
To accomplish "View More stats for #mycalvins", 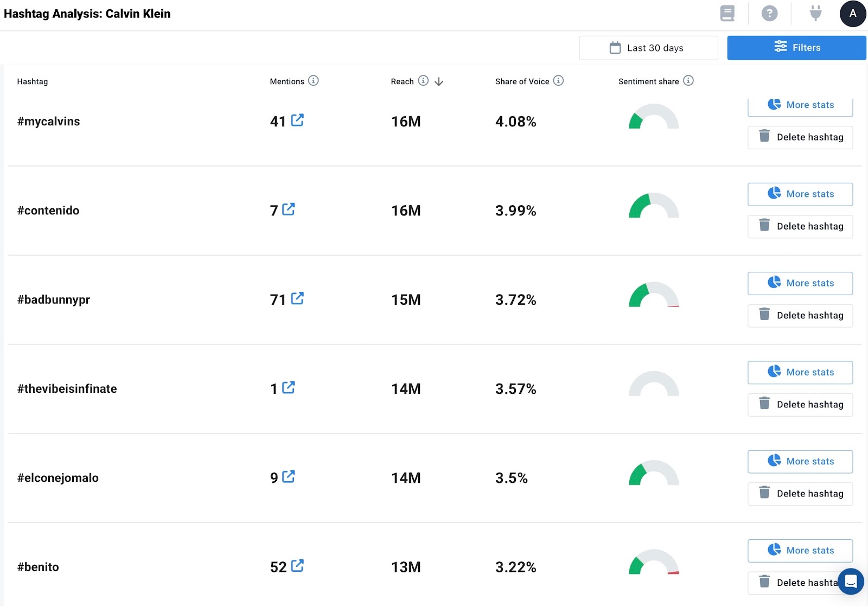I will 800,106.
